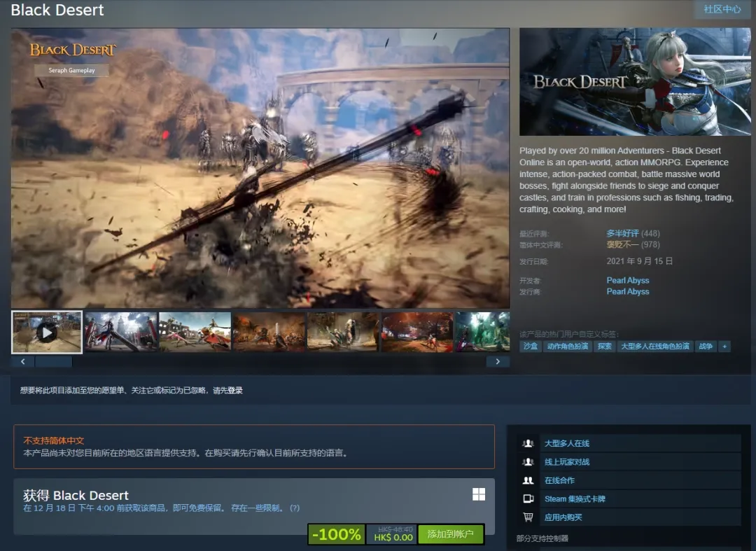Open the Pearl Abyss developer link
The image size is (756, 551).
point(627,280)
